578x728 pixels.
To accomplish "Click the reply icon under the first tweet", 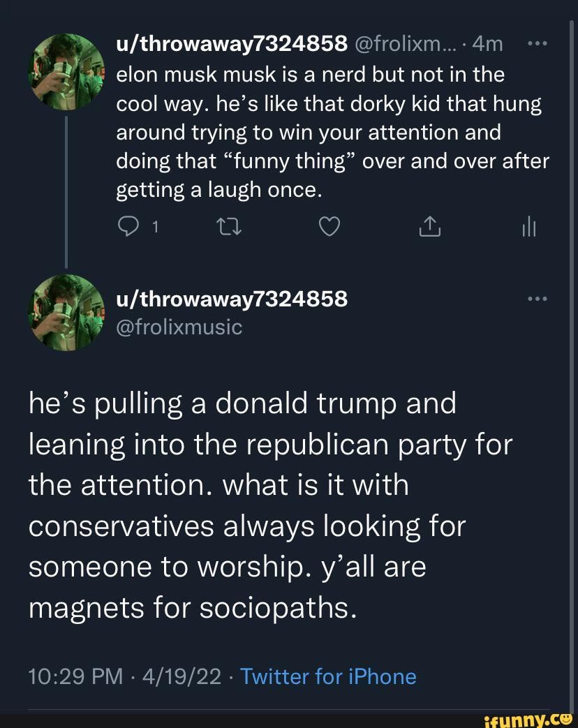I will 128,227.
